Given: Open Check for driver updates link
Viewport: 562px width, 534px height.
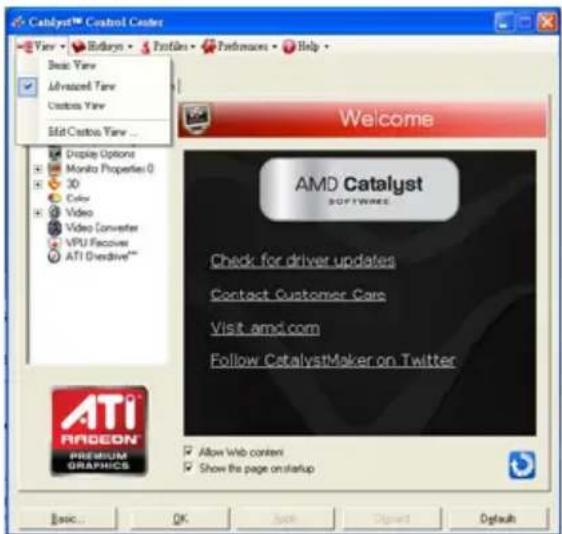Looking at the screenshot, I should pyautogui.click(x=303, y=261).
